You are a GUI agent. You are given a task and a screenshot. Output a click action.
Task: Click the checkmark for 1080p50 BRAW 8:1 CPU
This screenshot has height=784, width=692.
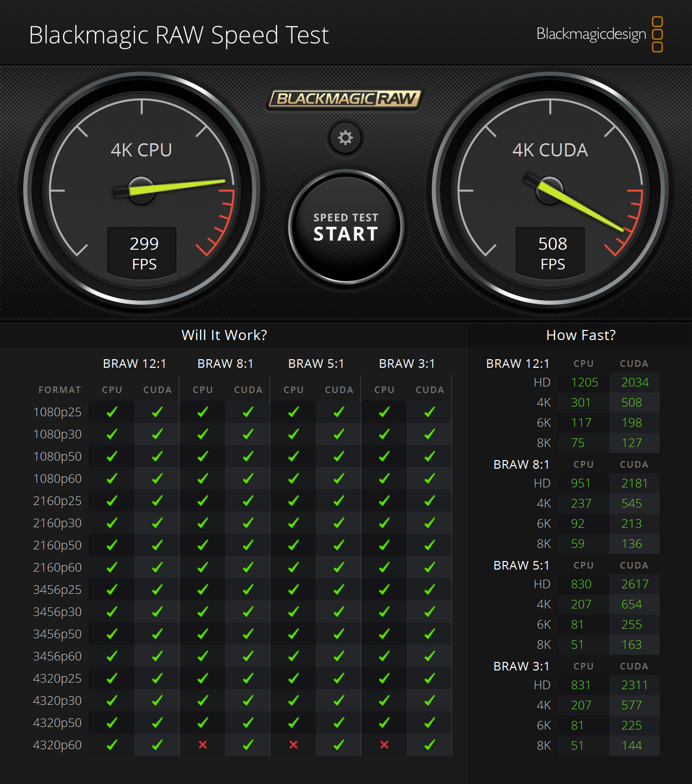point(203,456)
